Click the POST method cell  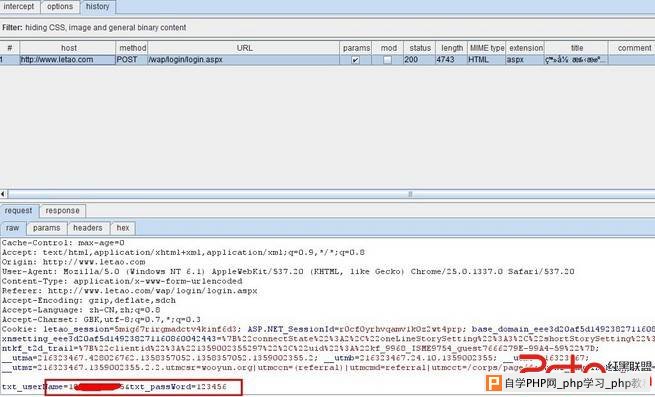132,60
